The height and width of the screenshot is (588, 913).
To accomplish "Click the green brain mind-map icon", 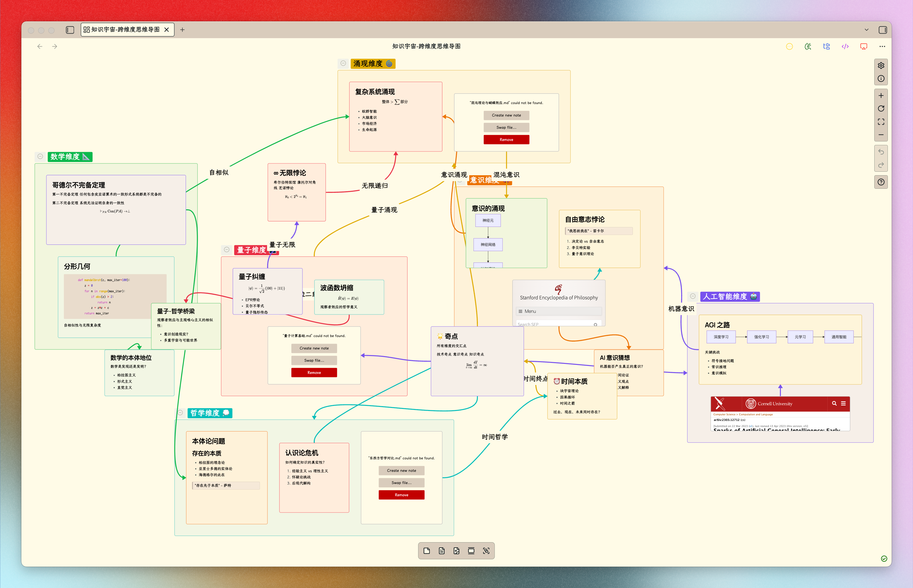I will [x=808, y=47].
